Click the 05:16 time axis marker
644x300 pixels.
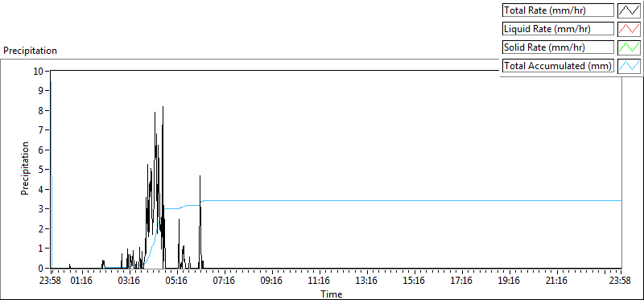point(177,282)
